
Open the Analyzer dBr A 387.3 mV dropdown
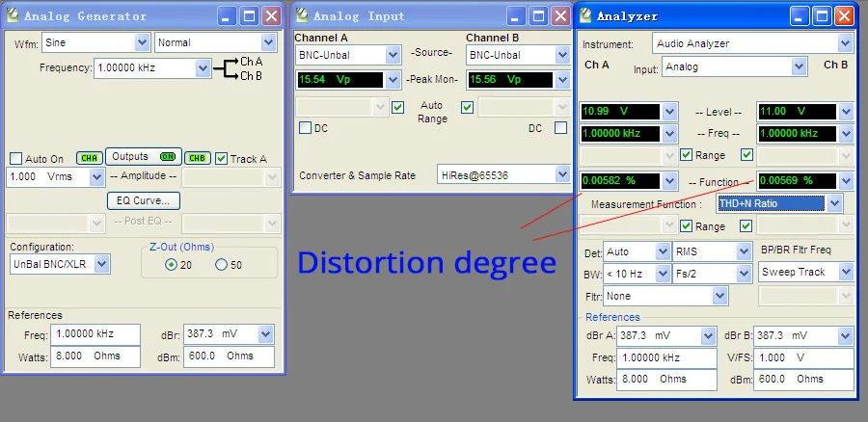(709, 335)
